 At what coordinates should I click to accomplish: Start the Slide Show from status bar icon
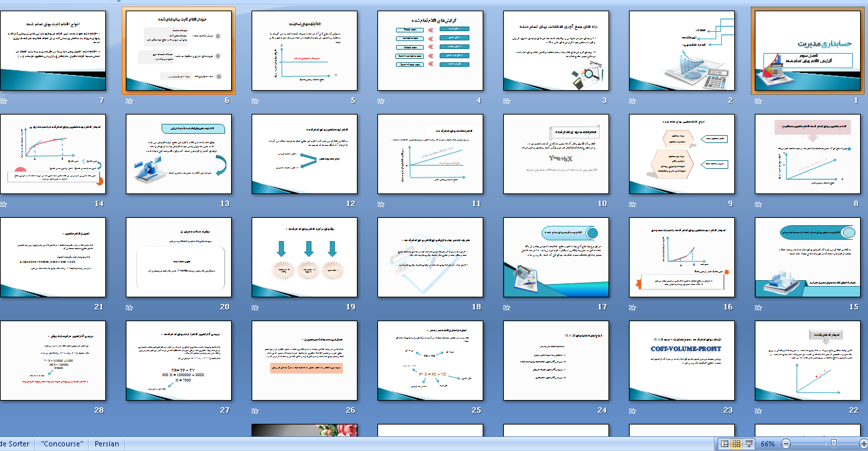click(x=749, y=444)
